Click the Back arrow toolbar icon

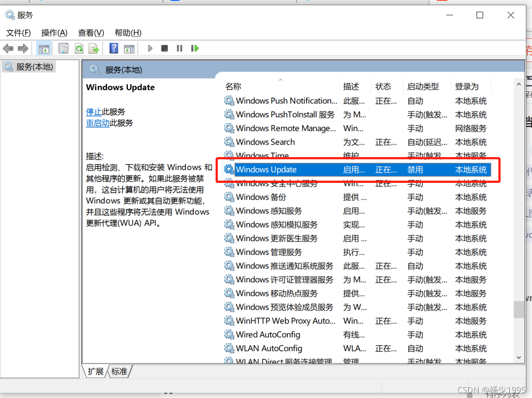tap(8, 48)
